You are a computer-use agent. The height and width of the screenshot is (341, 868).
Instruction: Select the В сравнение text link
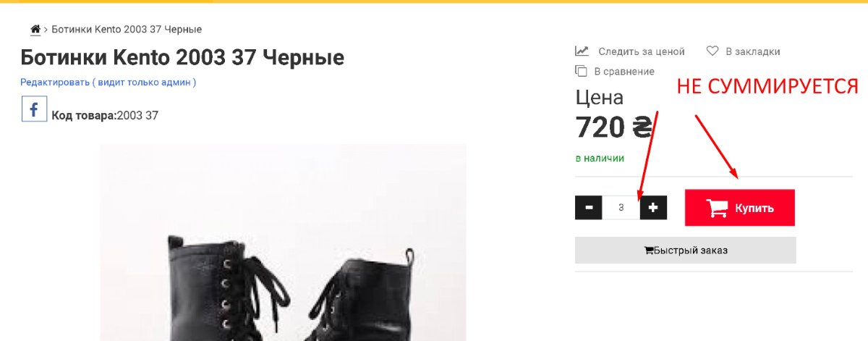[624, 72]
